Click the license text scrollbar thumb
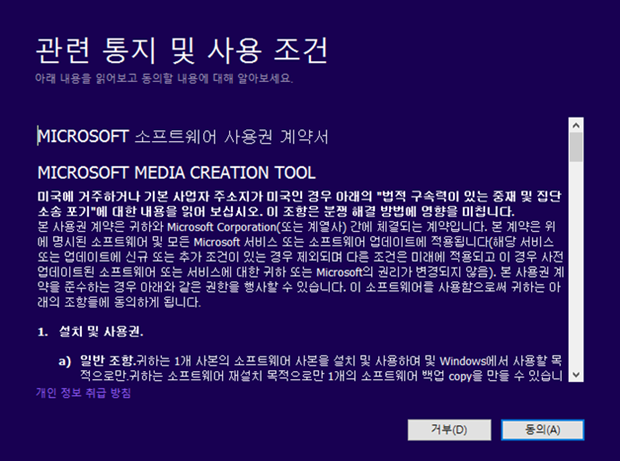Image resolution: width=620 pixels, height=461 pixels. [x=576, y=147]
